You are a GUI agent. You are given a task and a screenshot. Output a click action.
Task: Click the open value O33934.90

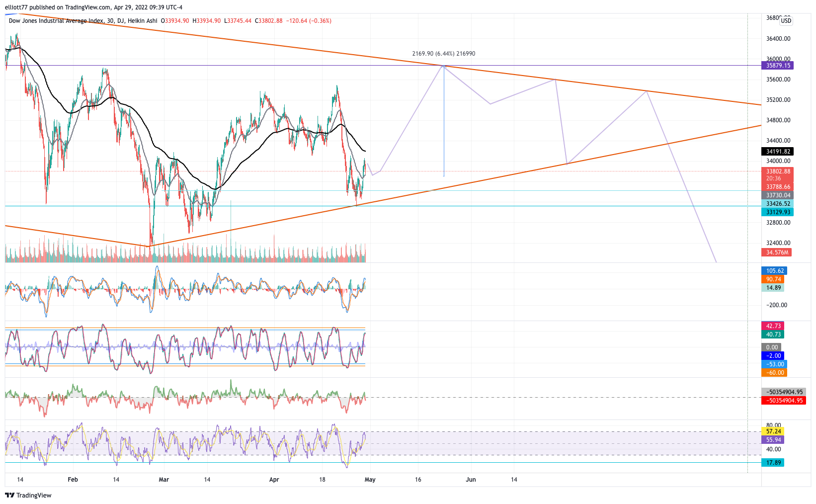176,21
